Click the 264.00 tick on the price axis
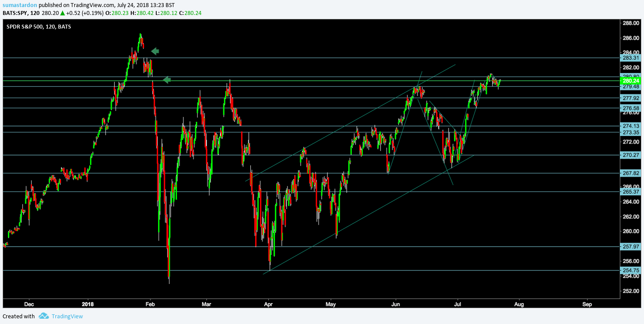This screenshot has width=644, height=324. (x=630, y=201)
